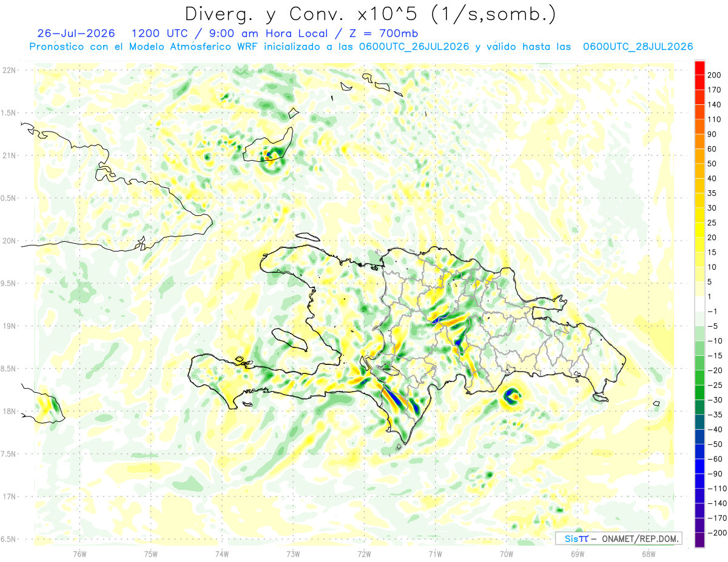Click the longitude label '68W'
728x562 pixels.
coord(649,553)
